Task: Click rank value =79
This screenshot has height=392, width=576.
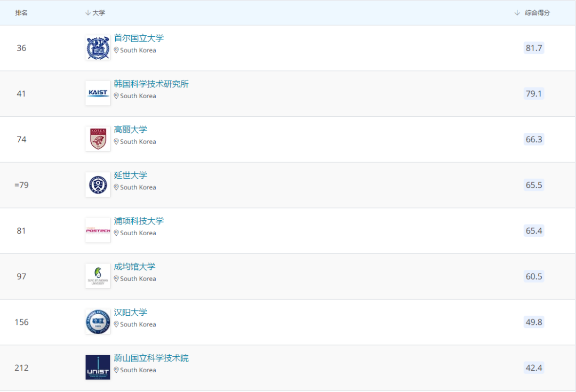Action: [x=21, y=185]
